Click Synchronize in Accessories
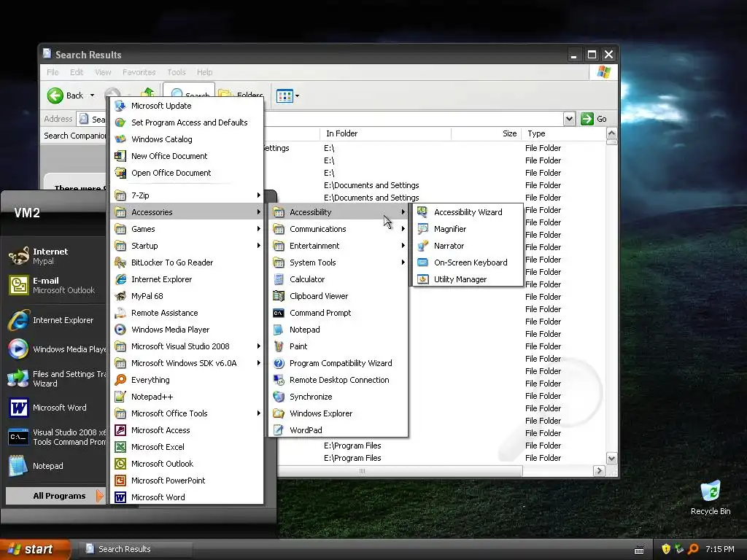 tap(337, 397)
